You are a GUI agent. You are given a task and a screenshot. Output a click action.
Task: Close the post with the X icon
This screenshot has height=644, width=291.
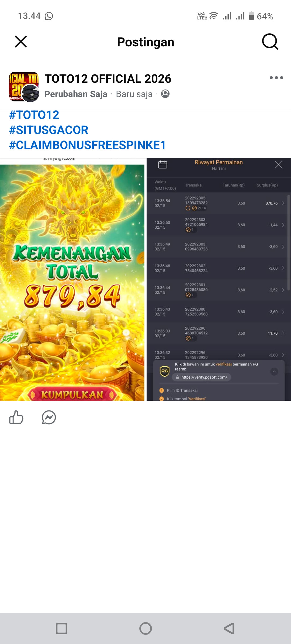(x=21, y=42)
